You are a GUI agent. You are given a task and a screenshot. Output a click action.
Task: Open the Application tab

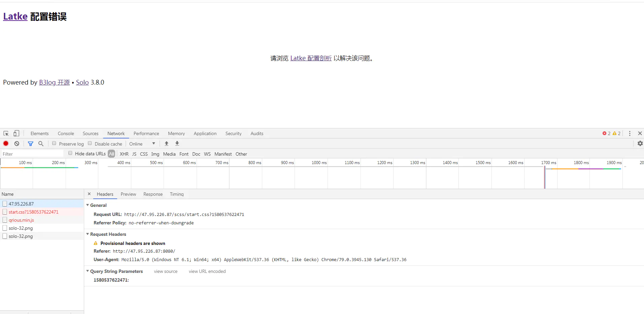click(x=205, y=133)
